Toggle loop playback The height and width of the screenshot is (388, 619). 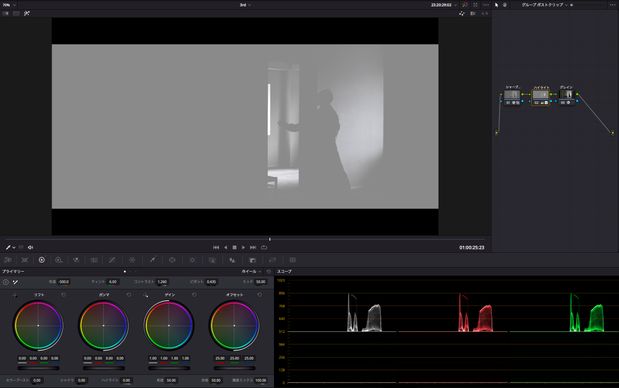point(264,247)
